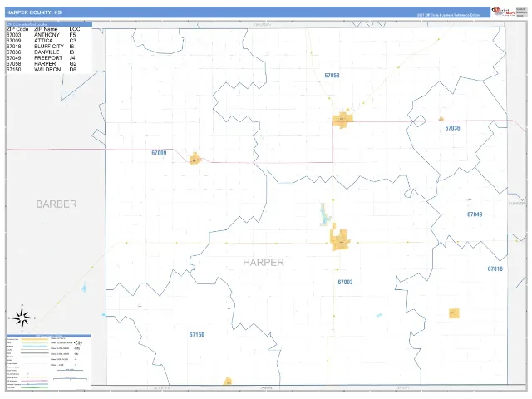The height and width of the screenshot is (399, 532).
Task: Click the orange city area north of the 67003 label
Action: [340, 239]
